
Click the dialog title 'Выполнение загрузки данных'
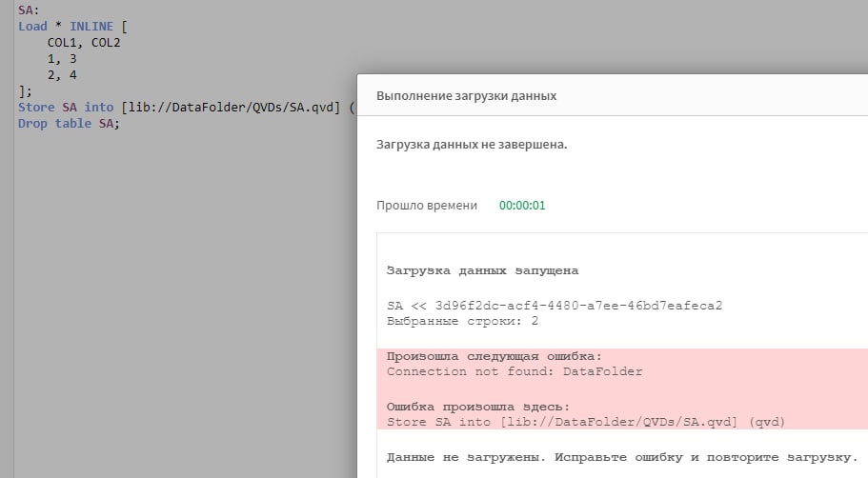(x=466, y=96)
